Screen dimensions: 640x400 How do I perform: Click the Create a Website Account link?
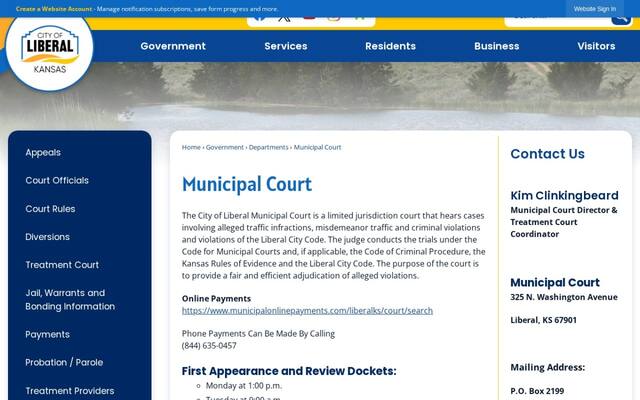tap(54, 9)
